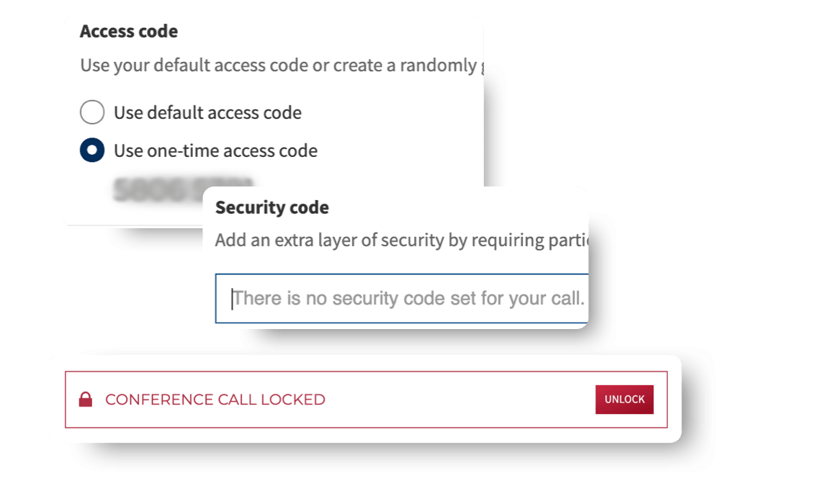The height and width of the screenshot is (504, 821).
Task: Click the blurred one-time access code number
Action: tap(183, 189)
